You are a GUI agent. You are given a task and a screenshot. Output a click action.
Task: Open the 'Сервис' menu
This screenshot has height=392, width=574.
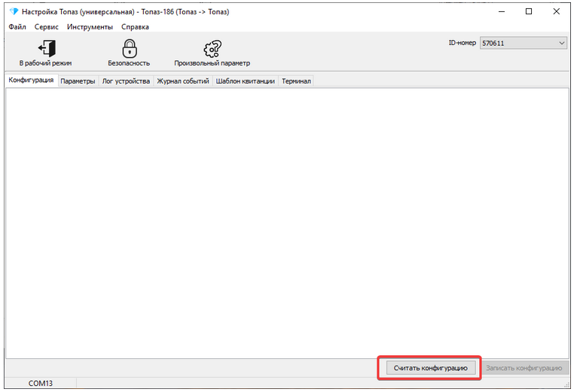point(47,26)
